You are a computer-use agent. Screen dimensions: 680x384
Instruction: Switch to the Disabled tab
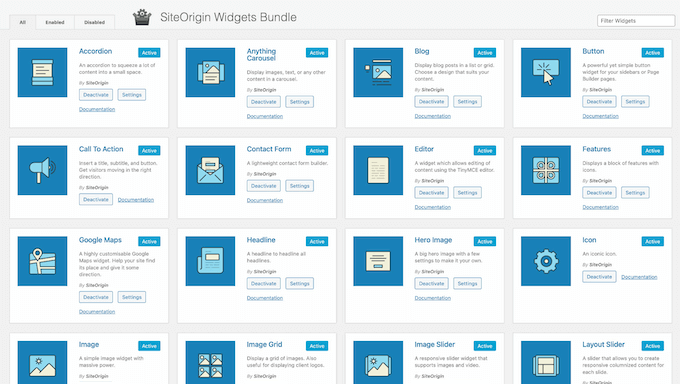(95, 22)
